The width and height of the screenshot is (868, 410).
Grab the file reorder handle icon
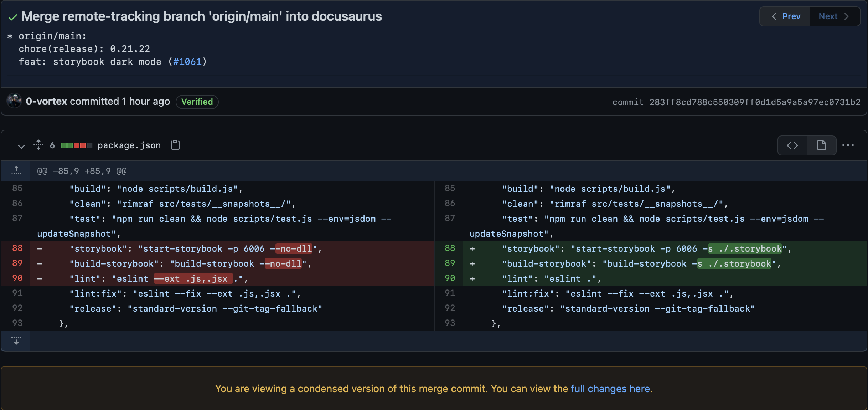(x=38, y=145)
